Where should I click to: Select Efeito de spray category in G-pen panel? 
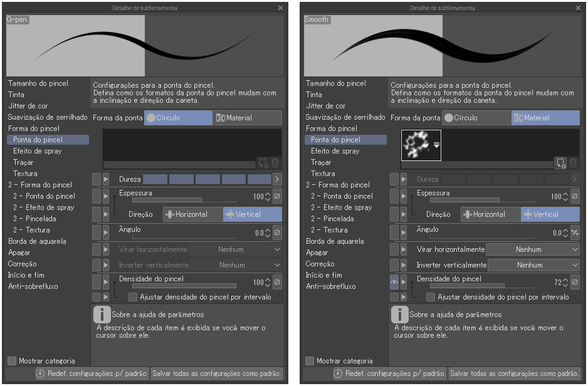[x=37, y=151]
